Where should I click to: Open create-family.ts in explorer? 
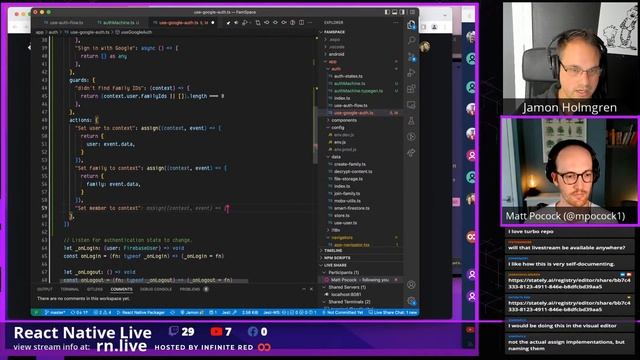coord(349,164)
